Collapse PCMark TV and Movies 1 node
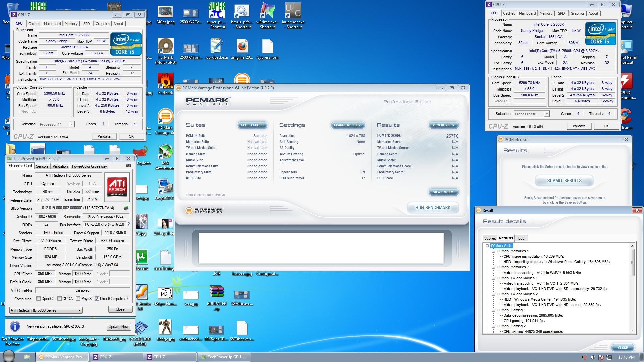This screenshot has width=644, height=362. (x=494, y=278)
